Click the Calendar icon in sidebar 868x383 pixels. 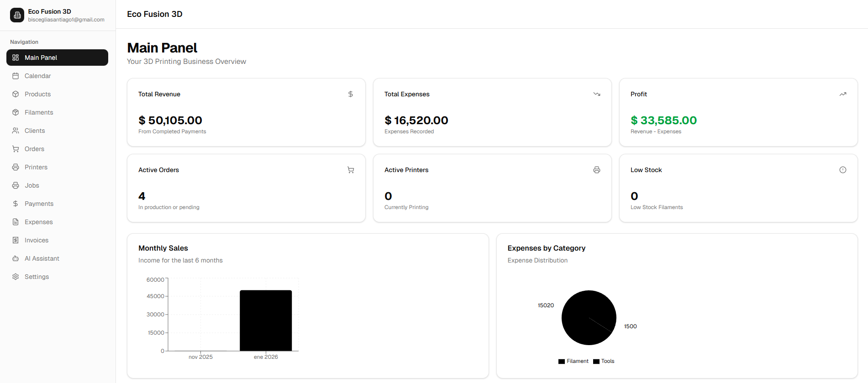(16, 76)
